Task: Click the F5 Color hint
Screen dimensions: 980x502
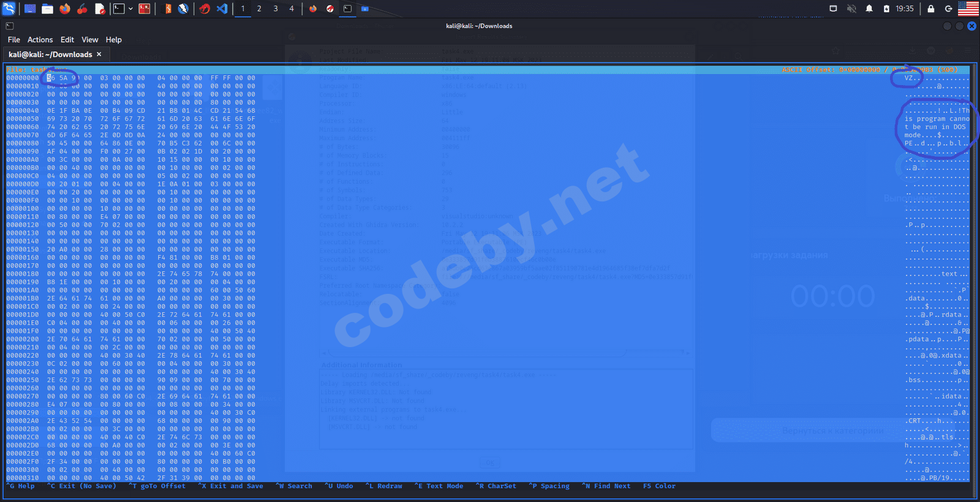Action: tap(659, 486)
